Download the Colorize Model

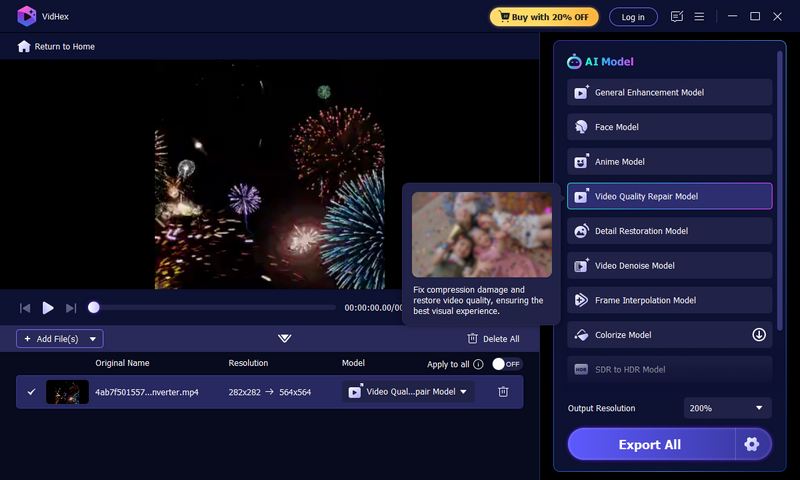coord(759,335)
